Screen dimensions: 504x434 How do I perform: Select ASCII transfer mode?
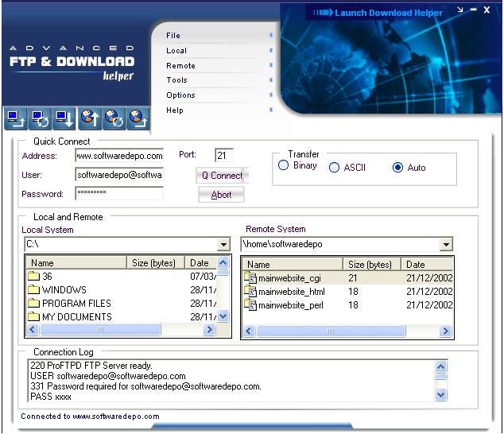[335, 168]
